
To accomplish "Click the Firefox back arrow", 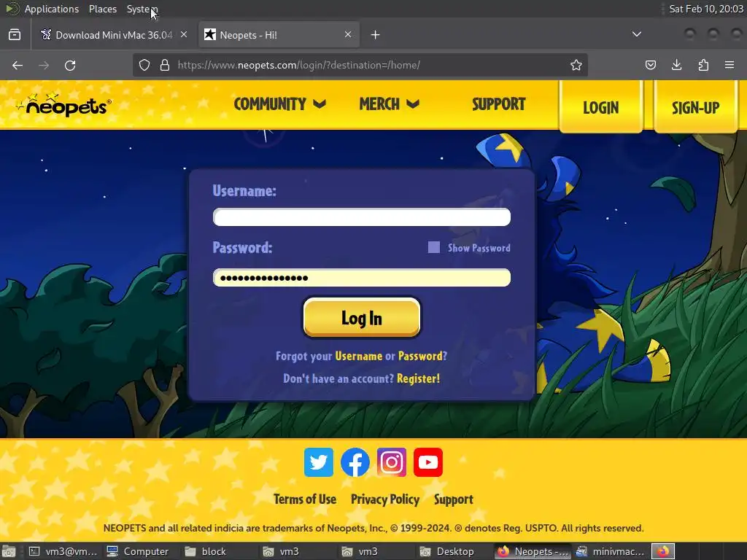I will [x=18, y=65].
